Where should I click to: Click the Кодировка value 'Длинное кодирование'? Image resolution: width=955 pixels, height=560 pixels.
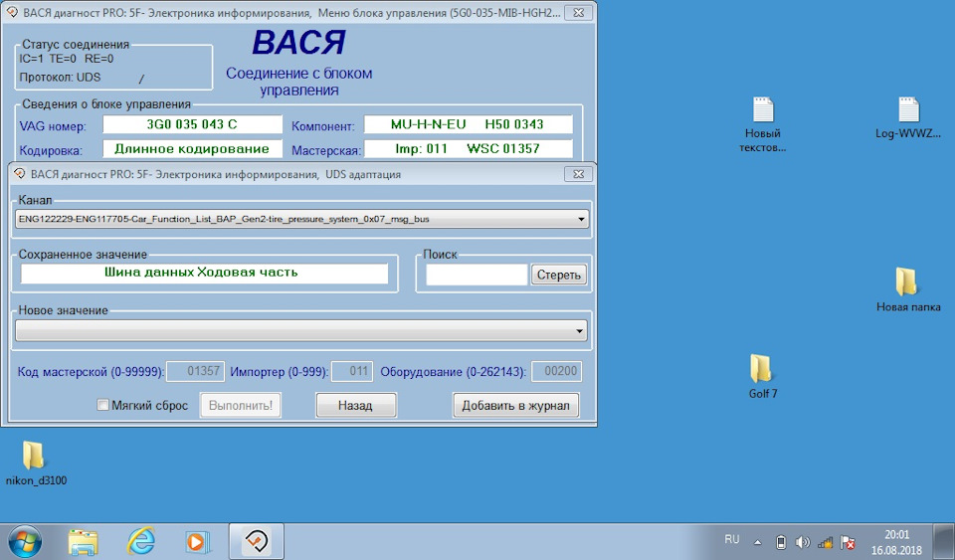click(192, 149)
